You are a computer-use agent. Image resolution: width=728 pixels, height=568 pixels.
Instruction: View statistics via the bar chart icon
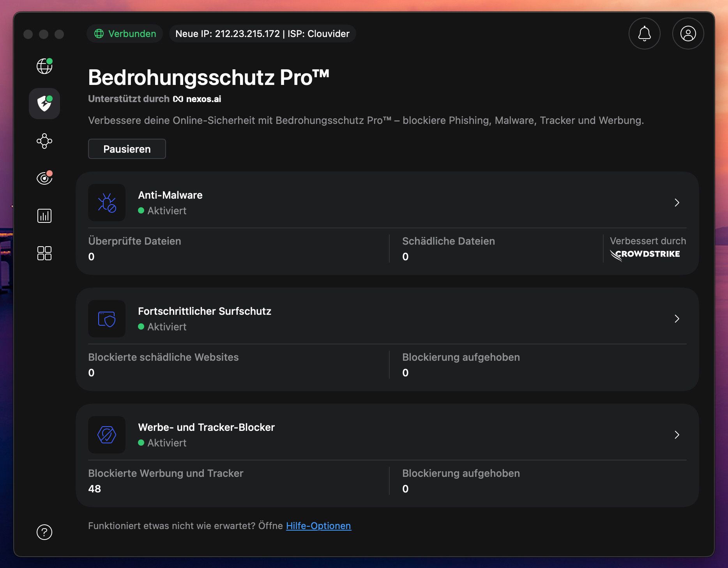pyautogui.click(x=44, y=216)
